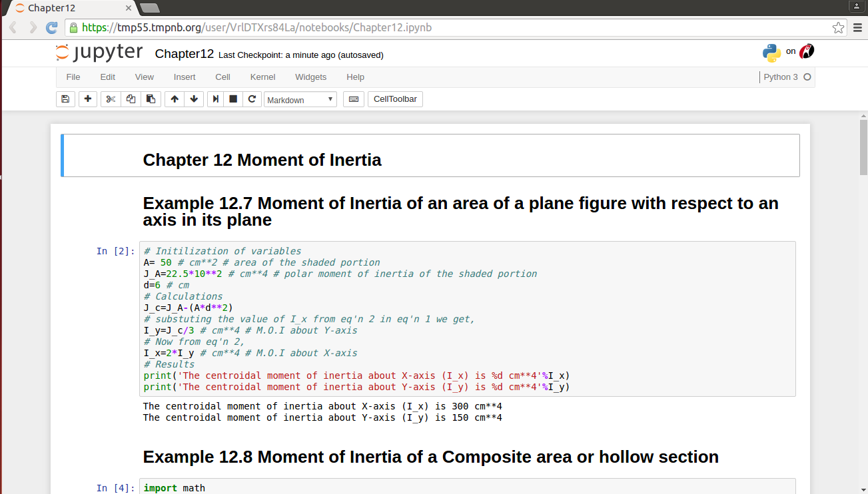868x494 pixels.
Task: Rename notebook by clicking Chapter12 title
Action: (185, 54)
